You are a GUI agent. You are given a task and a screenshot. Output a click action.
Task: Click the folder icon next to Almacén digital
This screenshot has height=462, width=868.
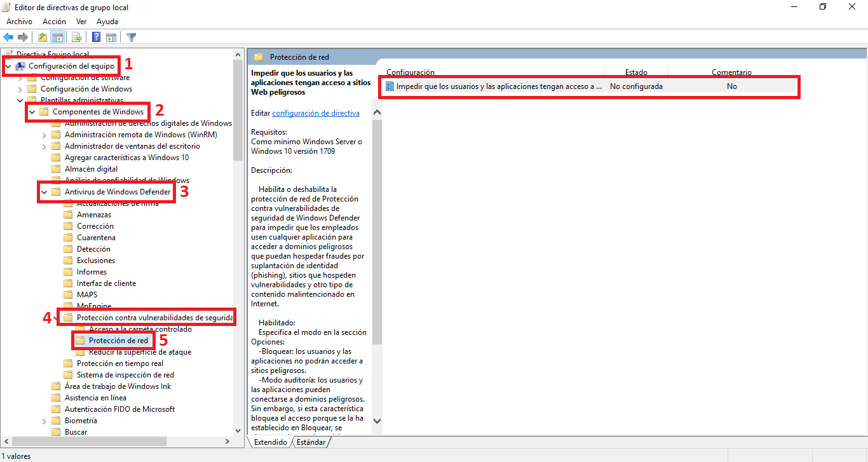57,169
